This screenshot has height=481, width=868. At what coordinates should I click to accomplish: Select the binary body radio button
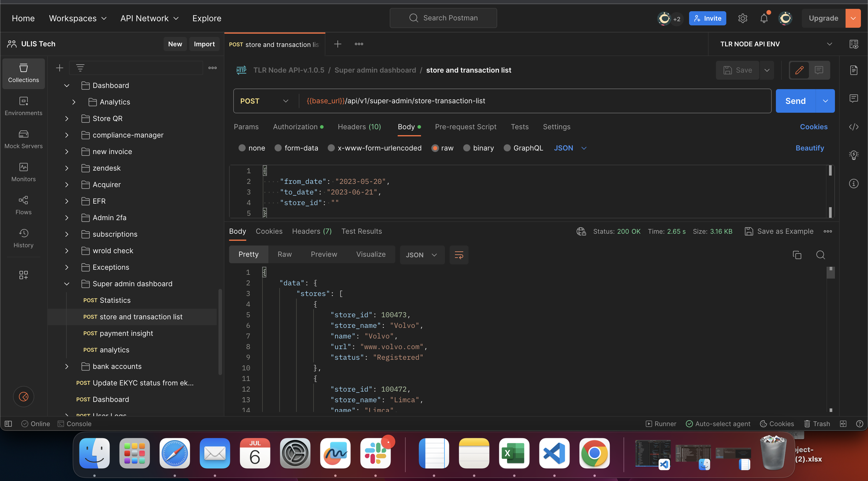point(466,148)
